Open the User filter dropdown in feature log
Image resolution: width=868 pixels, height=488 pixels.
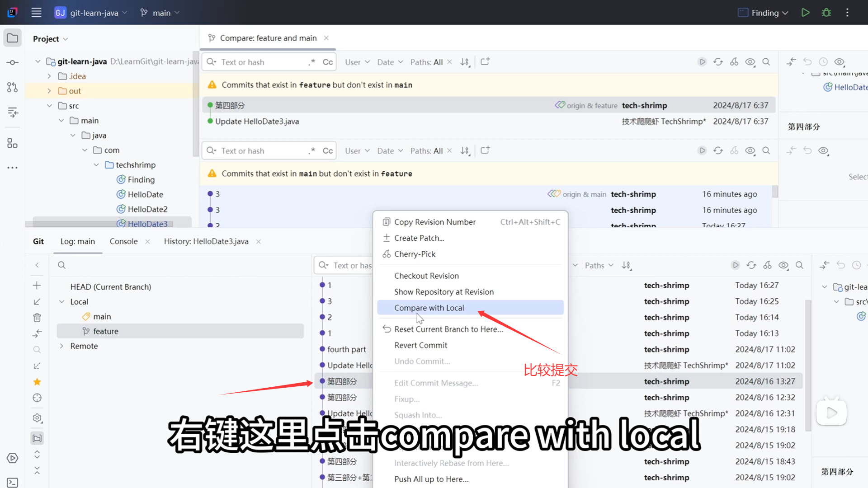click(x=357, y=62)
